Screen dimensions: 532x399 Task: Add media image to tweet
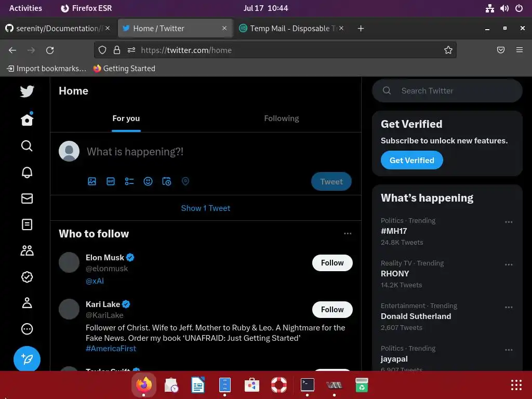[92, 181]
